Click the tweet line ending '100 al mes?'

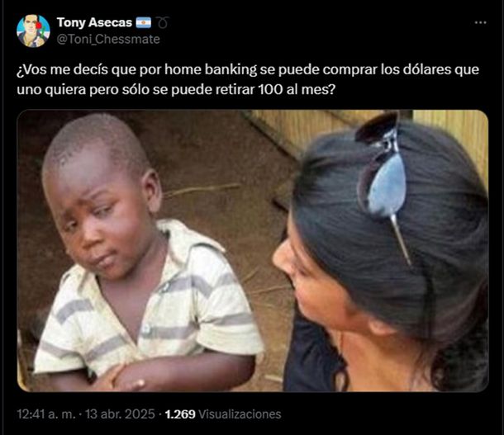click(x=176, y=90)
